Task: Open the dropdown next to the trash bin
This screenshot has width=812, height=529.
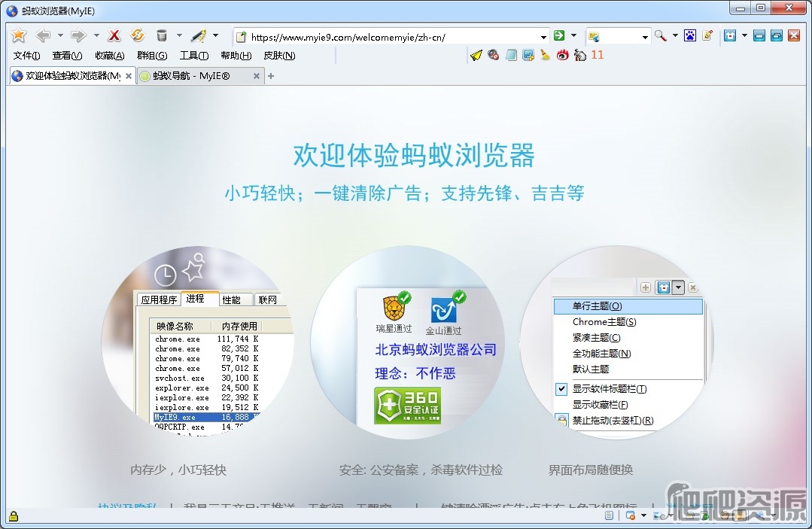Action: coord(179,35)
